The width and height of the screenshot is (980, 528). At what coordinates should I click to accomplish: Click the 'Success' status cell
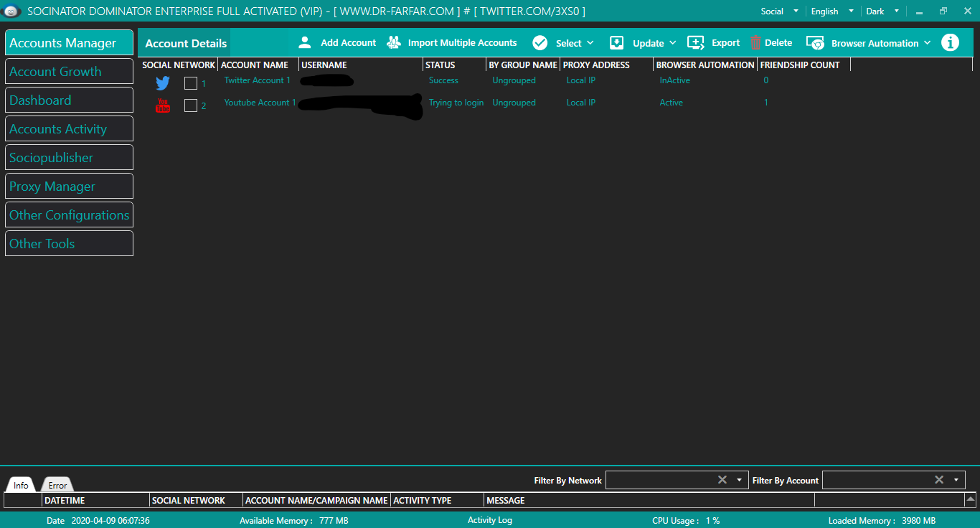click(443, 80)
